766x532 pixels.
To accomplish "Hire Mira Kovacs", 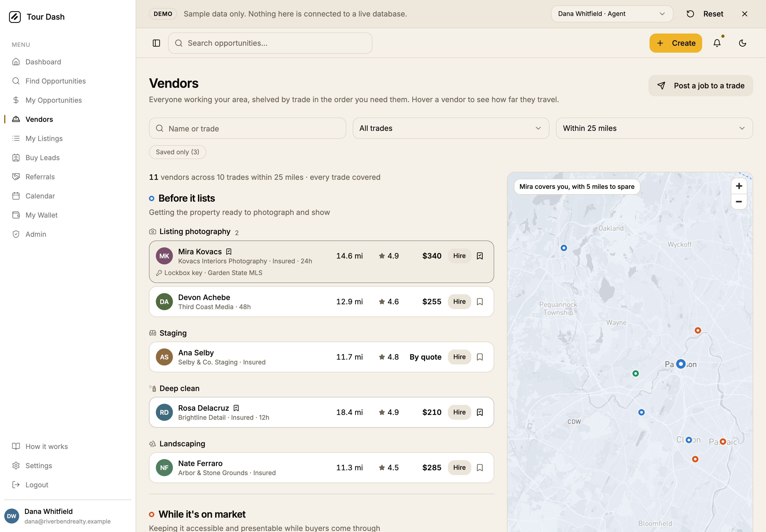I will point(459,256).
